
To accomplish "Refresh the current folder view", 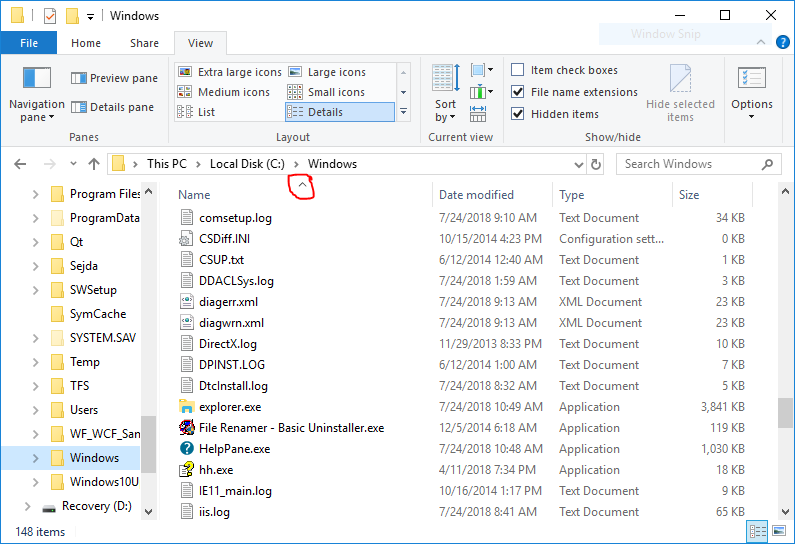I will pos(596,164).
